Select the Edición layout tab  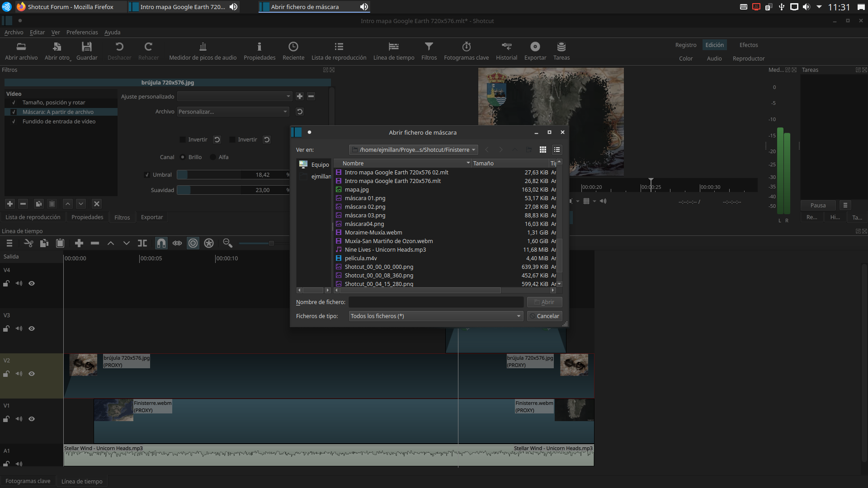coord(714,45)
